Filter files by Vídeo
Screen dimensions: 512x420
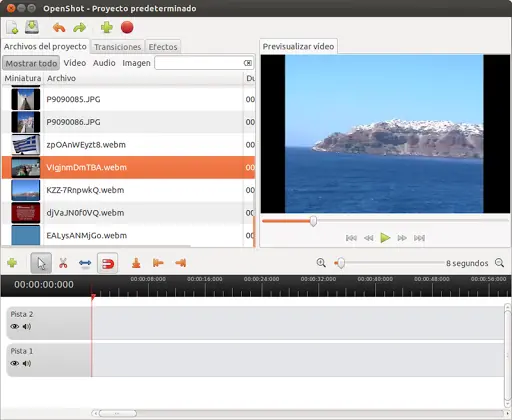point(75,63)
